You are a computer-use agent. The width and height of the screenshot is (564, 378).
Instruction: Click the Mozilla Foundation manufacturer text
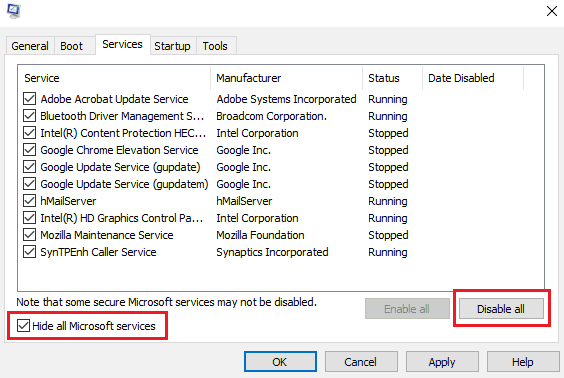260,235
